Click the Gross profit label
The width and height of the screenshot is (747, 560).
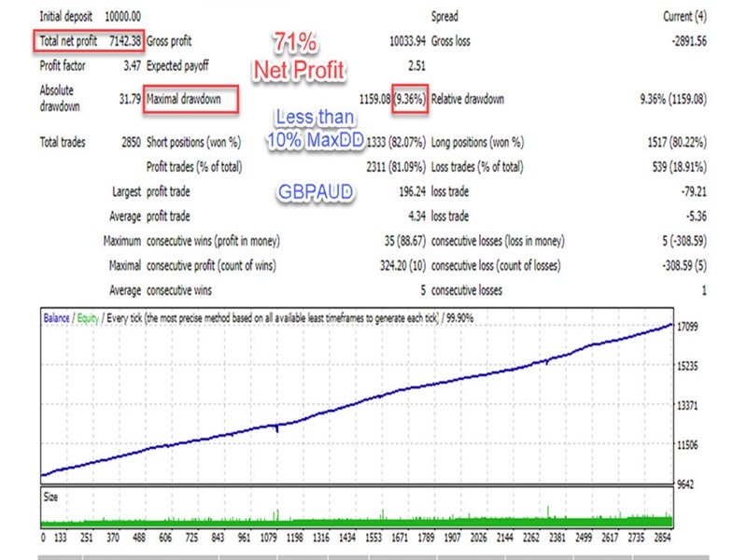169,41
